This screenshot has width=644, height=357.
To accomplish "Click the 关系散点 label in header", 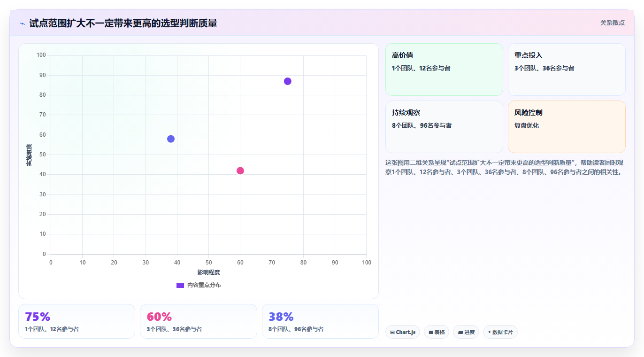I will [612, 23].
